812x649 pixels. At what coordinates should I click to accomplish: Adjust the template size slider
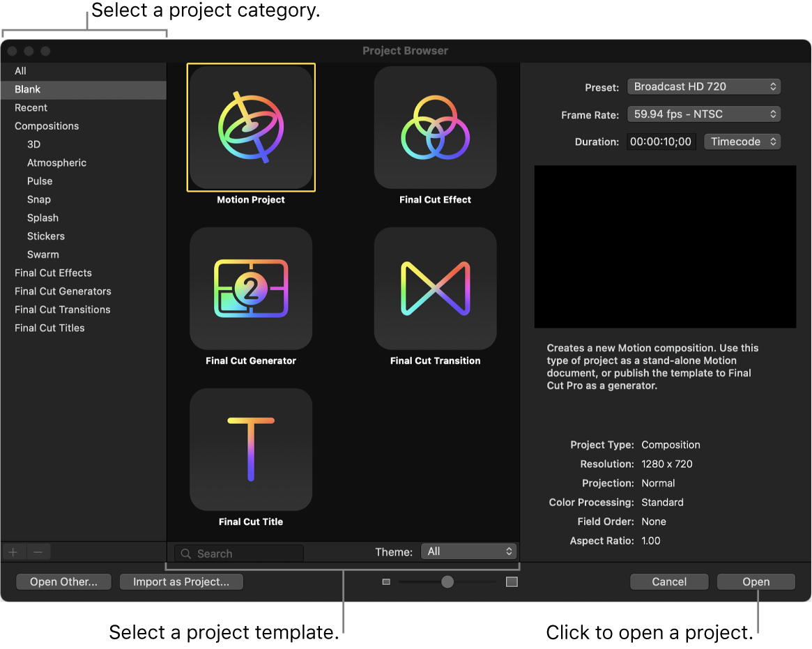[447, 581]
